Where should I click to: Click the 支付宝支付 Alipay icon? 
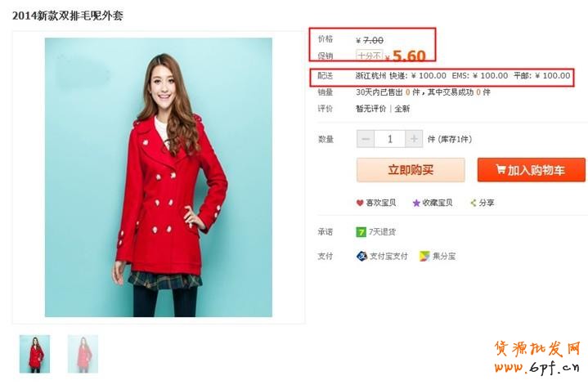pos(361,256)
